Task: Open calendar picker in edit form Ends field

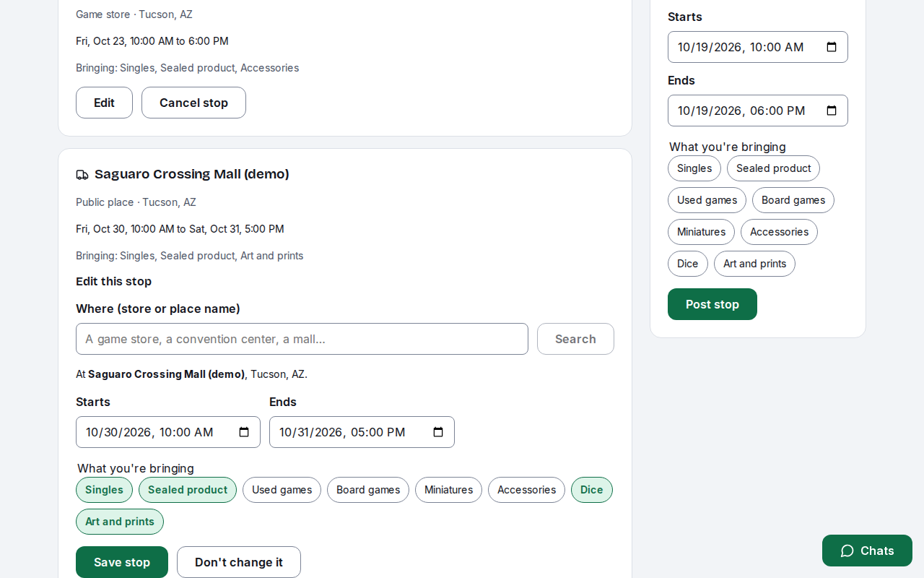Action: point(438,432)
